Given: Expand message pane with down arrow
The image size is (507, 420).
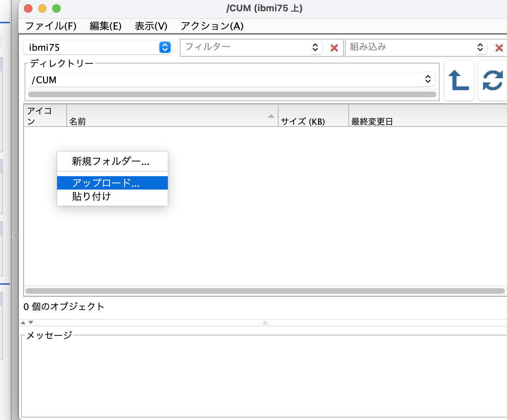Looking at the screenshot, I should tap(31, 322).
